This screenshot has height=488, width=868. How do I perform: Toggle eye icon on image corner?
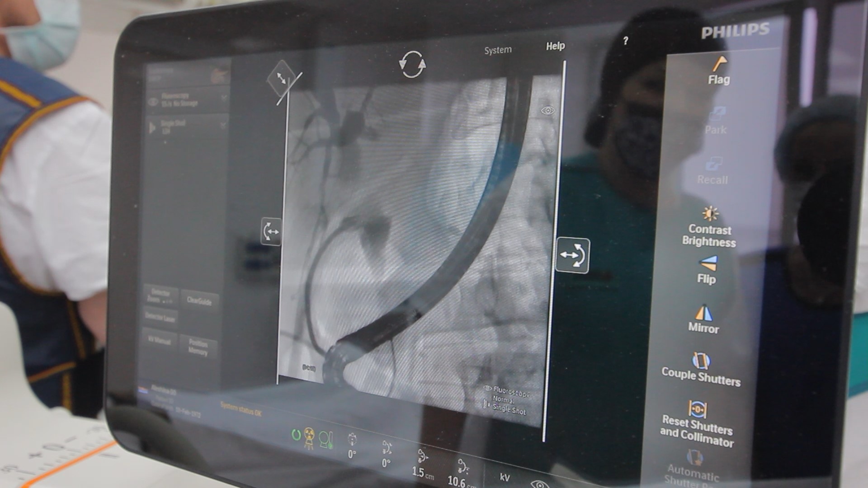click(547, 111)
